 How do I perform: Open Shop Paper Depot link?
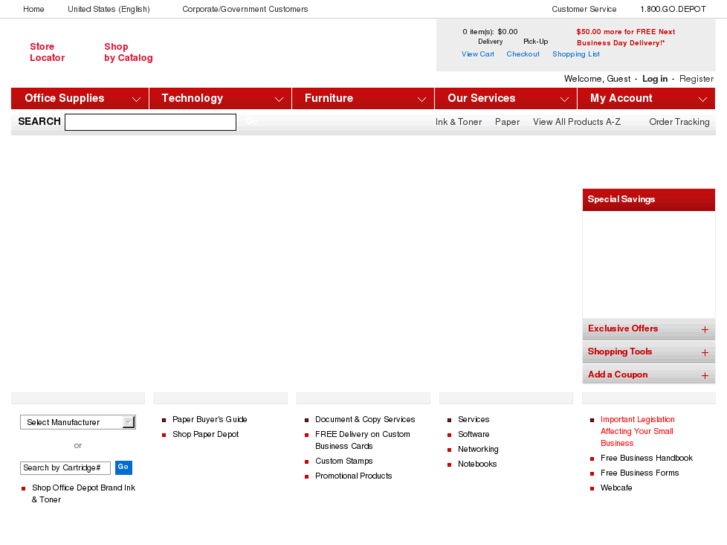(206, 434)
